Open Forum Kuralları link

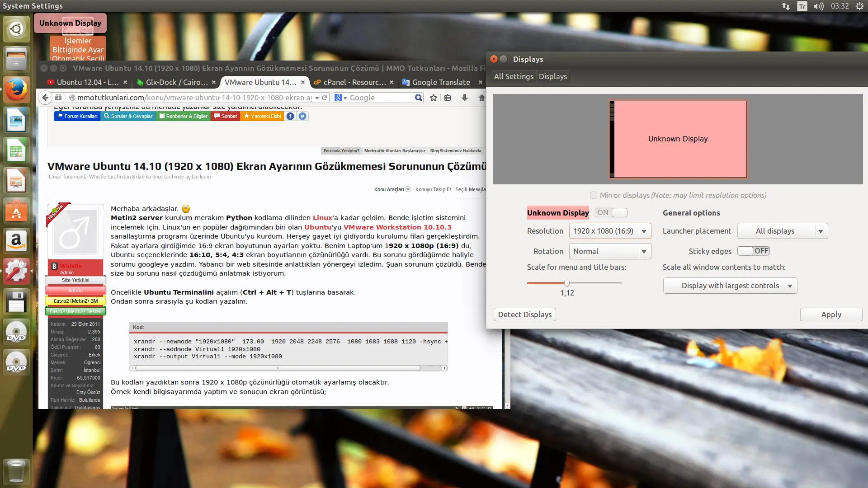click(x=77, y=116)
